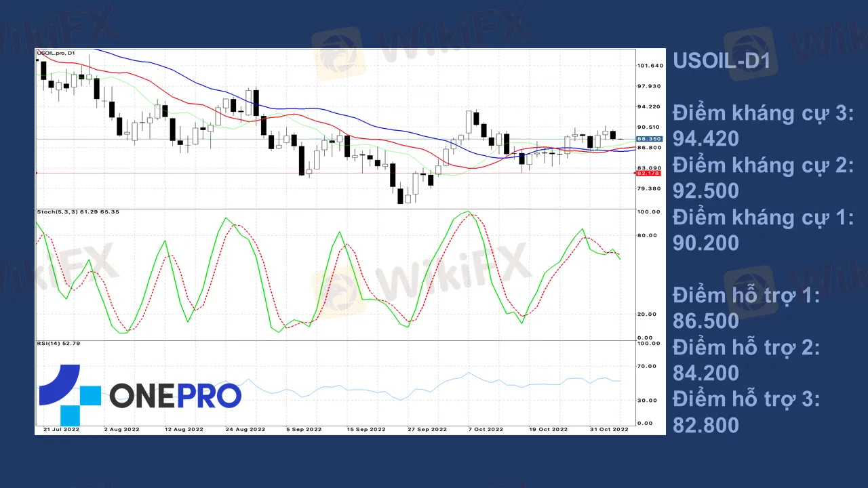868x488 pixels.
Task: Click resistance 3 value 94.420
Action: click(x=705, y=139)
